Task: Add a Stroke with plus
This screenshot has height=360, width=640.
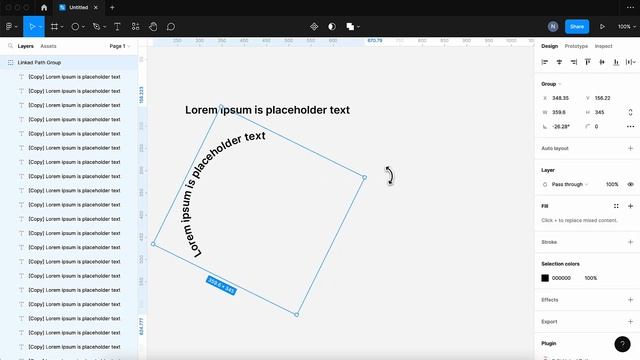Action: tap(630, 242)
